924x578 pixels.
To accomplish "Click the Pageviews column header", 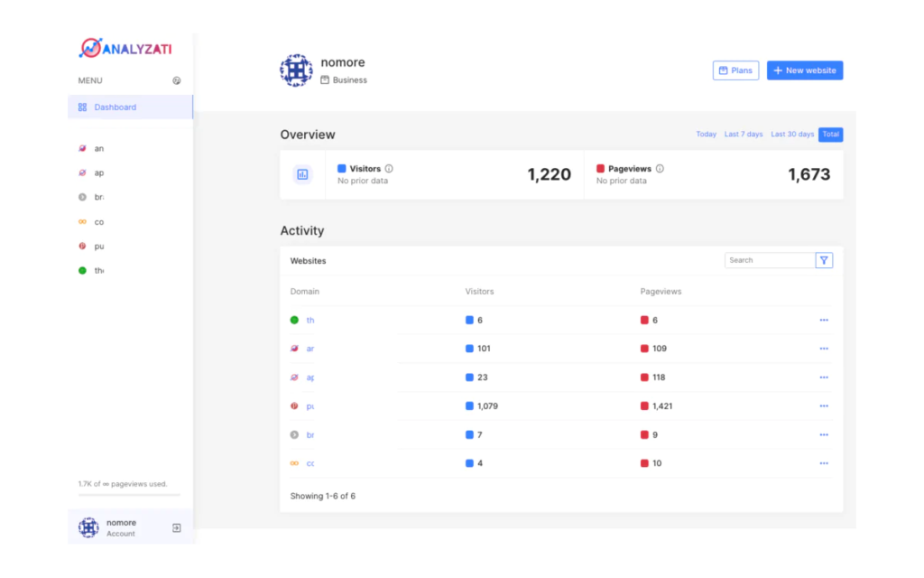I will [x=661, y=292].
